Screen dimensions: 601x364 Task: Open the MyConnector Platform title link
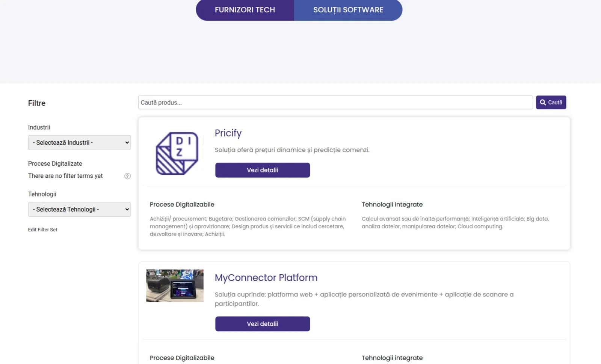point(266,278)
